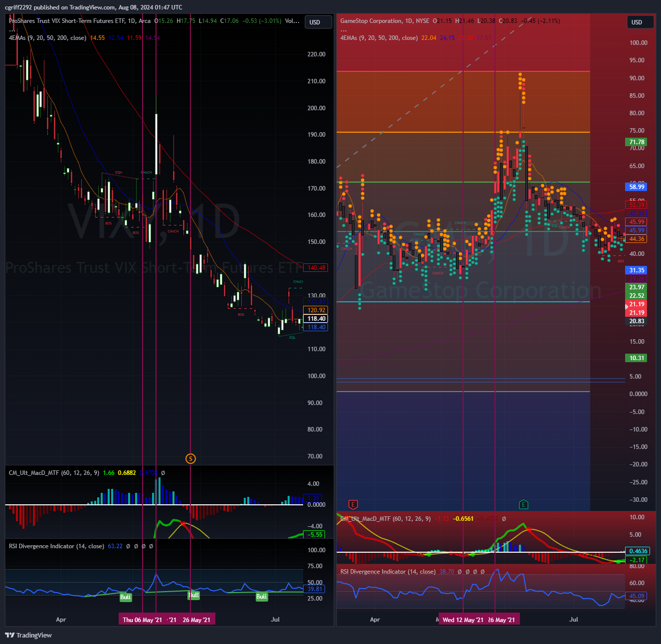Viewport: 661px width, 644px height.
Task: Click the orange 22.04 EMA value on GameStop chart
Action: (x=429, y=38)
